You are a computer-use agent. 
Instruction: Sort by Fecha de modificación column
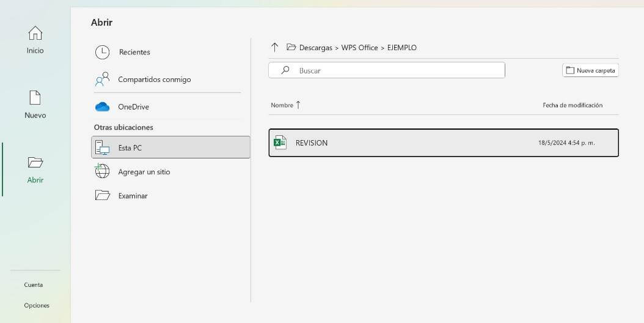click(x=573, y=105)
